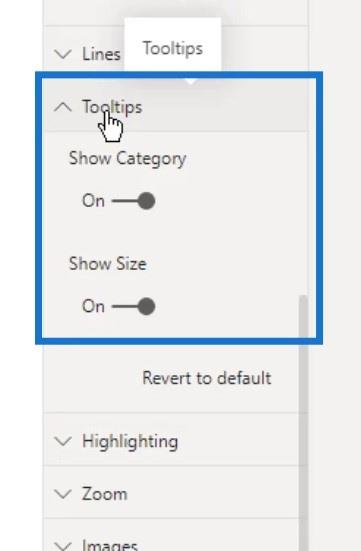This screenshot has height=551, width=361.
Task: Click the Tooltips hover popup
Action: (173, 48)
